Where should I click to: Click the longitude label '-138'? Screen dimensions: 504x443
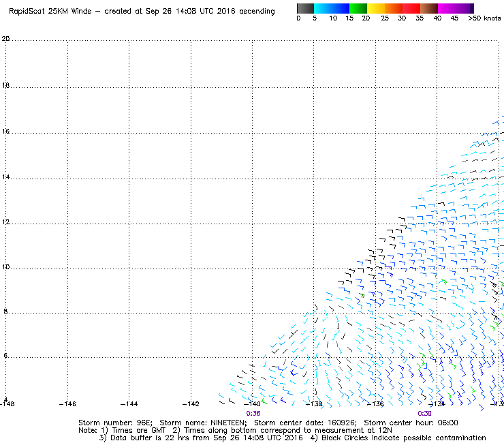(314, 404)
